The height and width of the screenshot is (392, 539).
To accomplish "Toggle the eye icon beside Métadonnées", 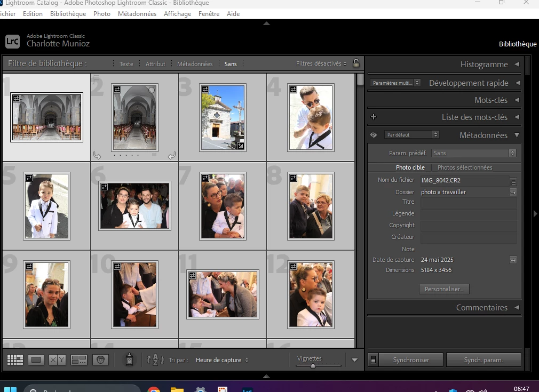I will click(x=374, y=135).
